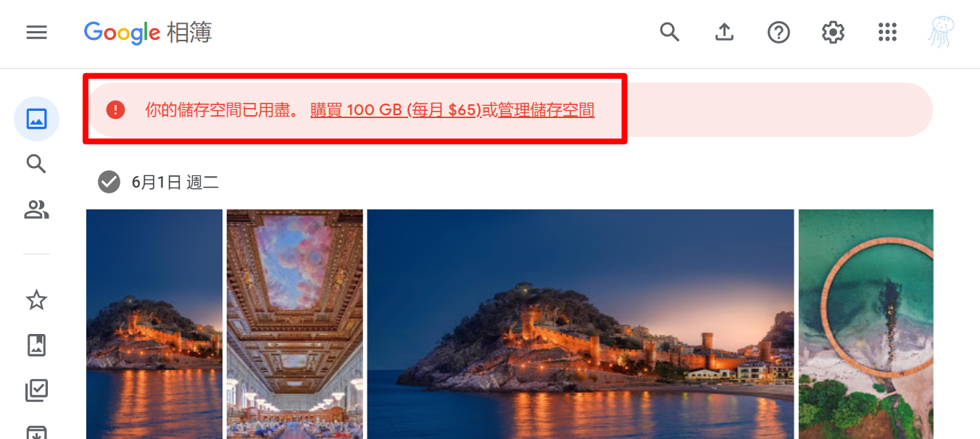This screenshot has height=439, width=980.
Task: Open the wide castle-at-night photo
Action: 581,324
